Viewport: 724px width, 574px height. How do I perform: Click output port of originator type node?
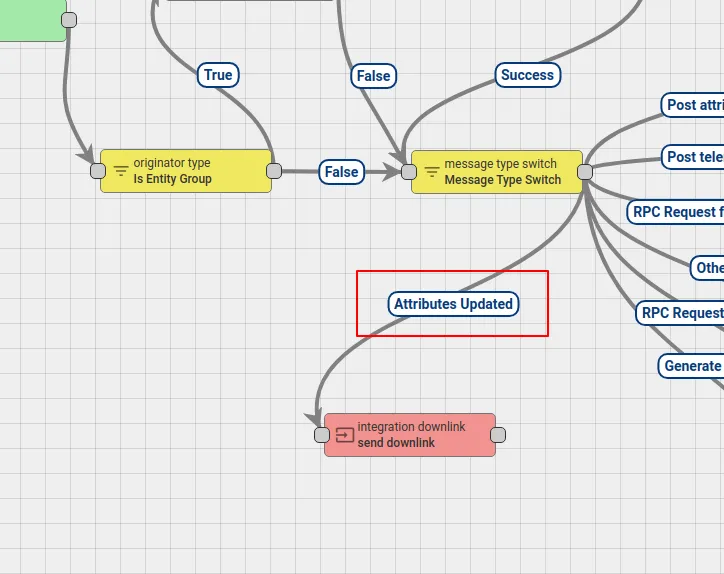(x=274, y=171)
